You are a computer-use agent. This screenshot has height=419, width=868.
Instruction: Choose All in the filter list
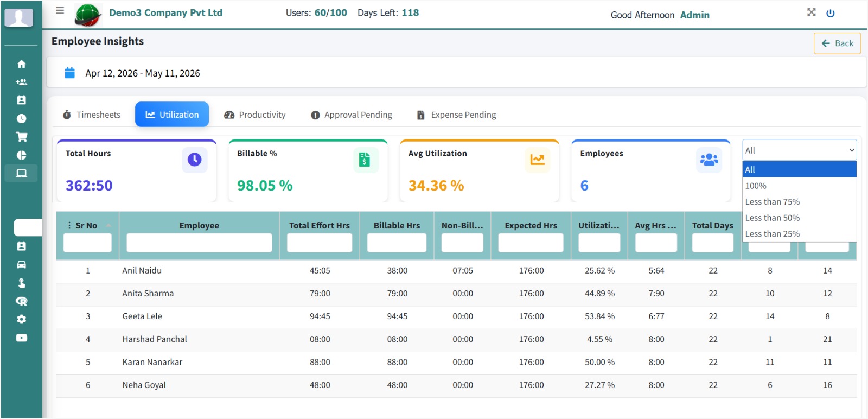800,169
